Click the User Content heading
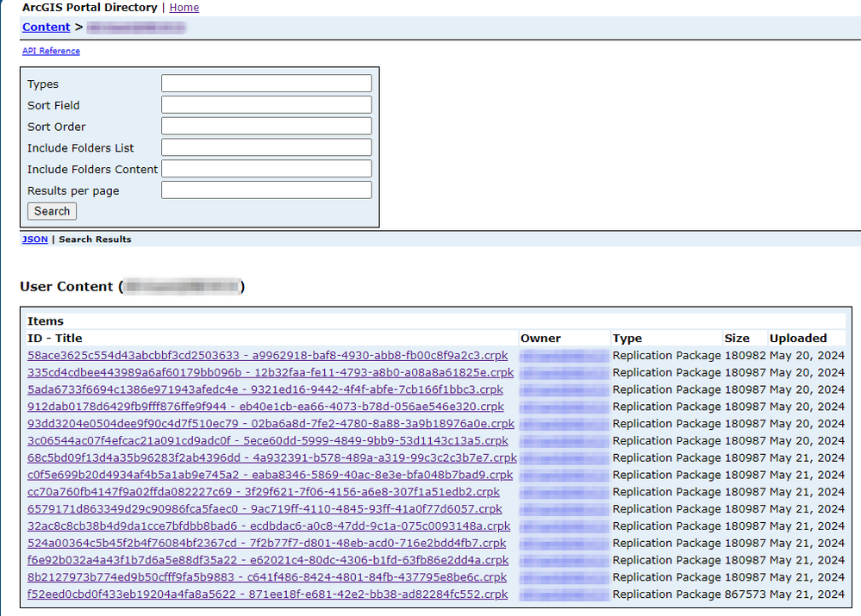Viewport: 861px width, 616px height. pos(133,287)
